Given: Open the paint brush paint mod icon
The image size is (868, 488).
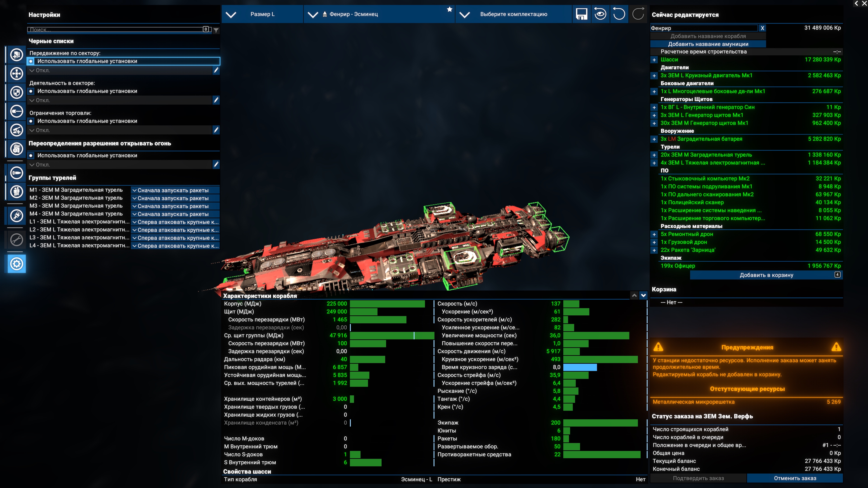Looking at the screenshot, I should pyautogui.click(x=17, y=216).
